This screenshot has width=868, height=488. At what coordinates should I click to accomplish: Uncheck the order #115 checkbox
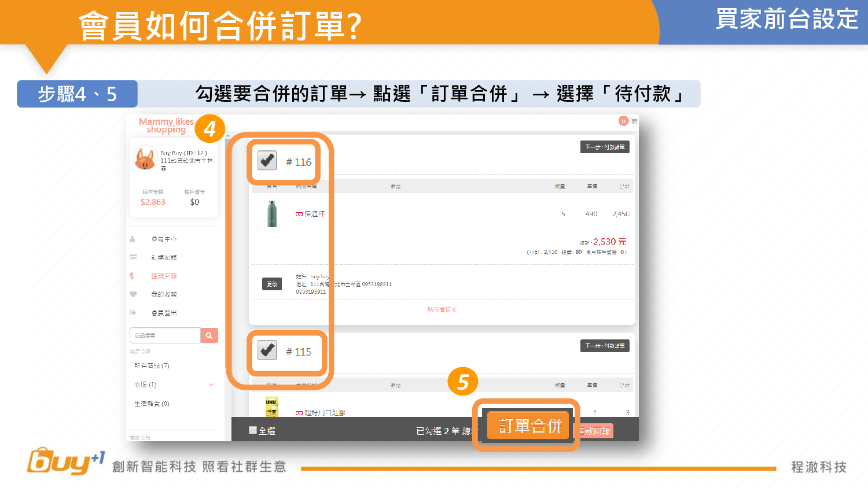(x=267, y=350)
